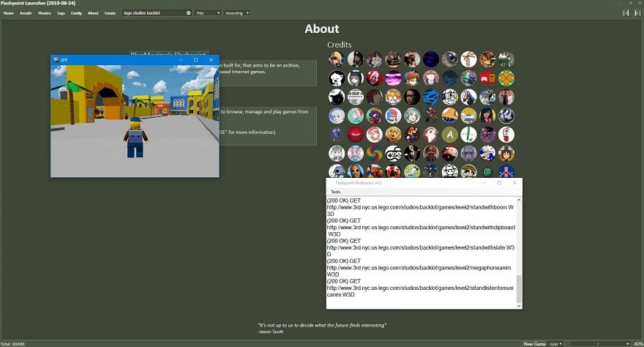Image resolution: width=644 pixels, height=347 pixels.
Task: Click the 'standwithboom.W3D' GET log line
Action: click(420, 207)
